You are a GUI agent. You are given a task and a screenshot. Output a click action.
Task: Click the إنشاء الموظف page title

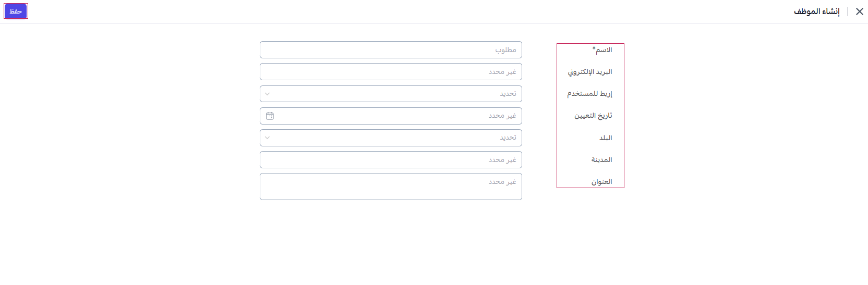coord(816,11)
